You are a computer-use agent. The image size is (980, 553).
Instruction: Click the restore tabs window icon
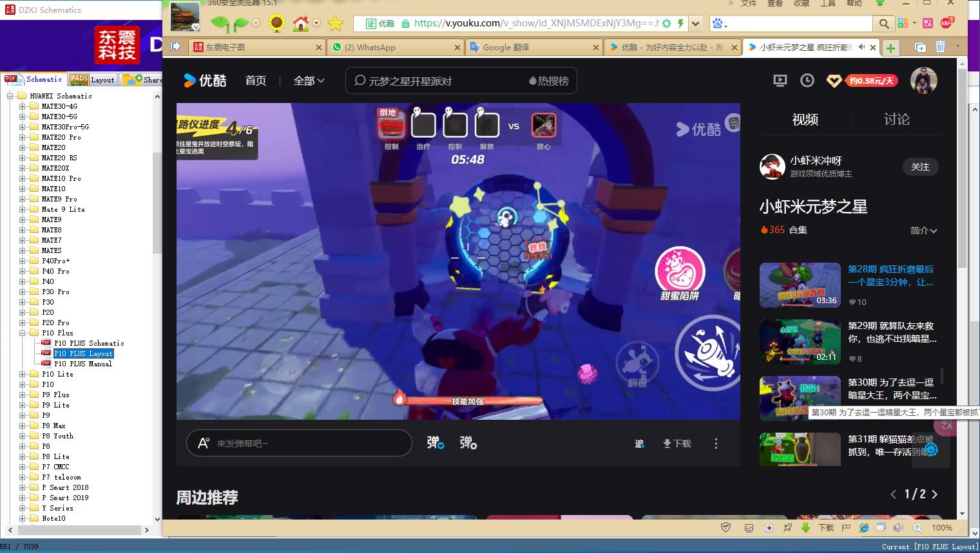point(920,47)
